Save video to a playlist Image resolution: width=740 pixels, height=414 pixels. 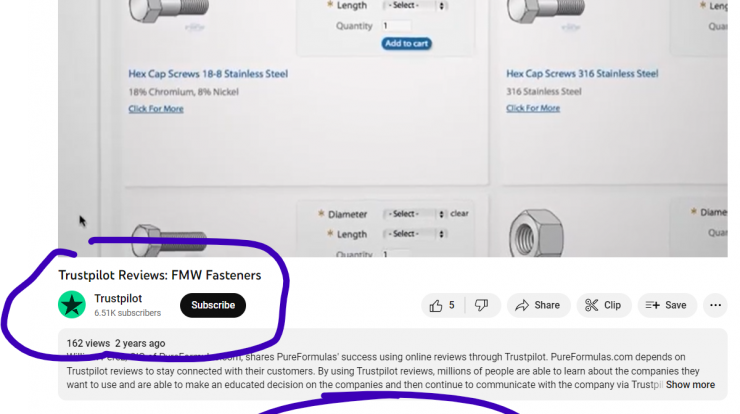click(666, 305)
